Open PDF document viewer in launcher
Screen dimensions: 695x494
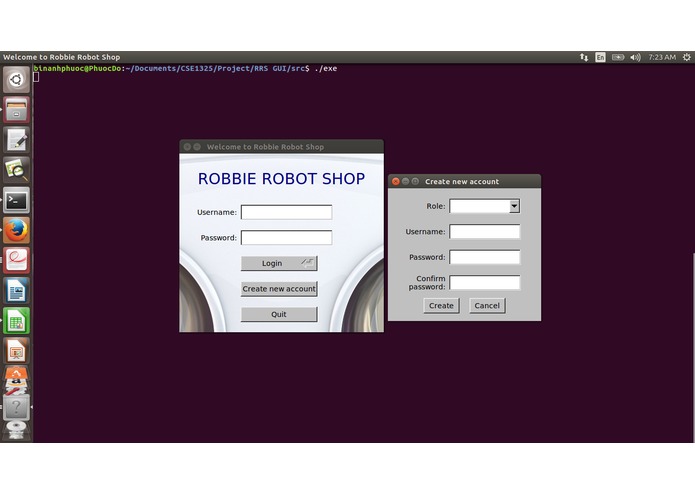16,261
